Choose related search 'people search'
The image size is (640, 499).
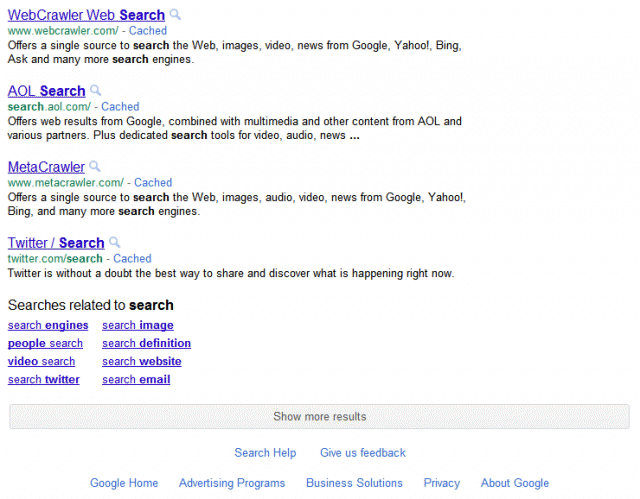[x=45, y=343]
